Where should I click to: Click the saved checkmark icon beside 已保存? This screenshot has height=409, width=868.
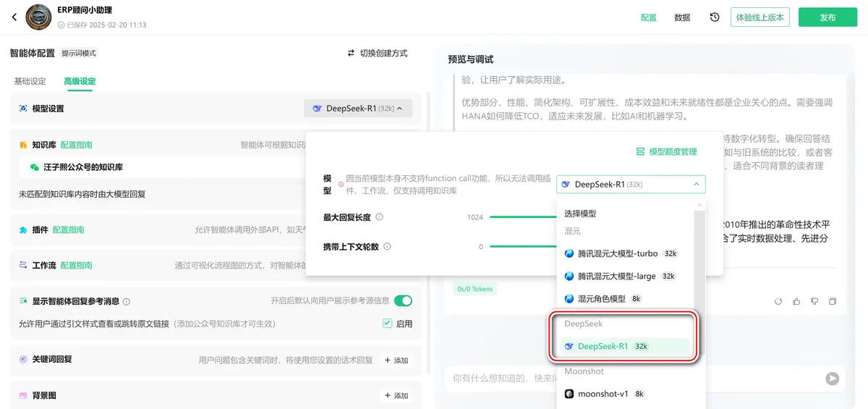61,25
